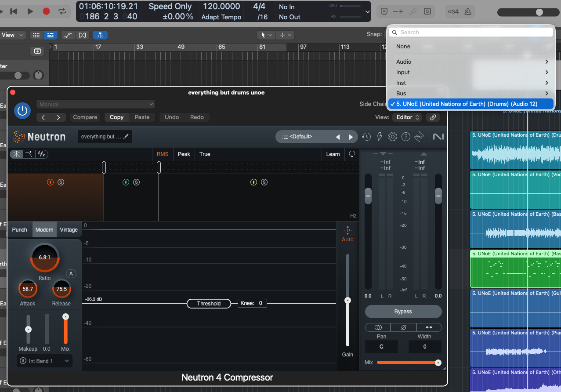Solo the first orange frequency band

61,182
